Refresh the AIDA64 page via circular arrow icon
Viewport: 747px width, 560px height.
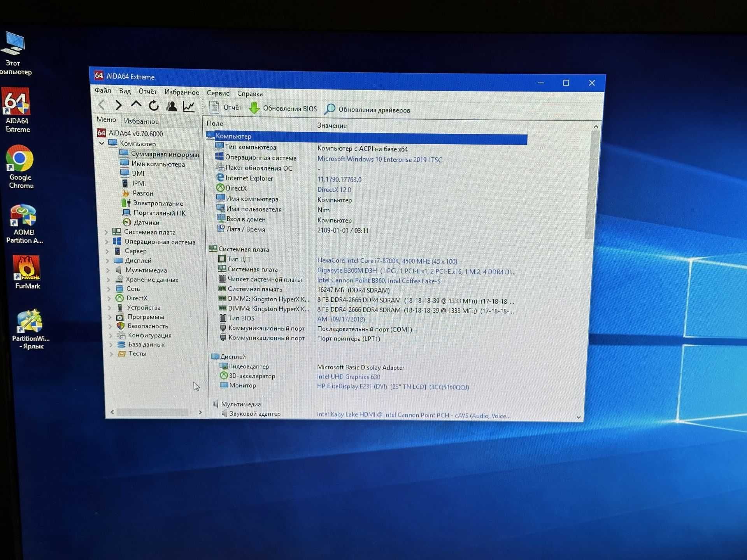coord(154,105)
